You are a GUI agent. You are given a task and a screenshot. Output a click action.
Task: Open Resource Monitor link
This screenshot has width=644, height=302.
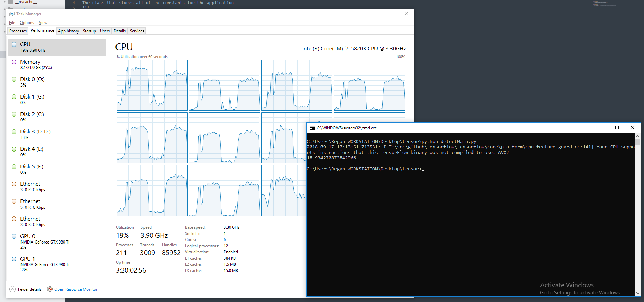(x=76, y=289)
